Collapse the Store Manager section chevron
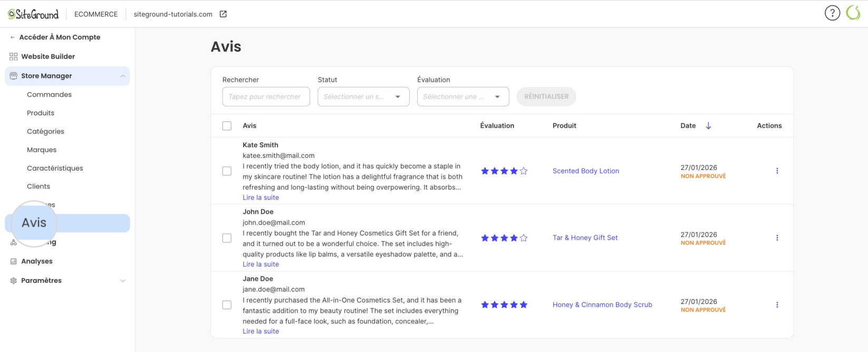 tap(122, 76)
